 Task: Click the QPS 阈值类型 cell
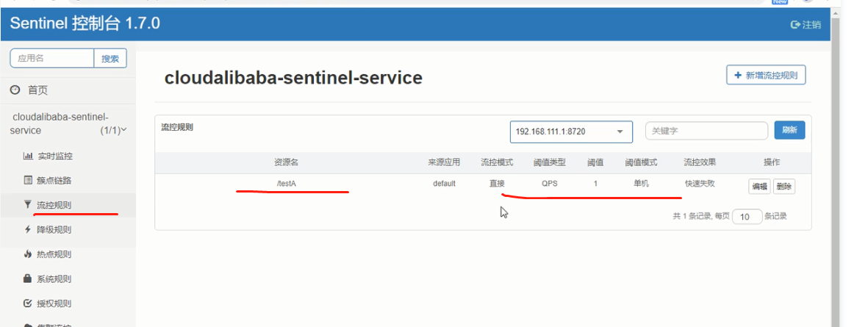(x=549, y=184)
